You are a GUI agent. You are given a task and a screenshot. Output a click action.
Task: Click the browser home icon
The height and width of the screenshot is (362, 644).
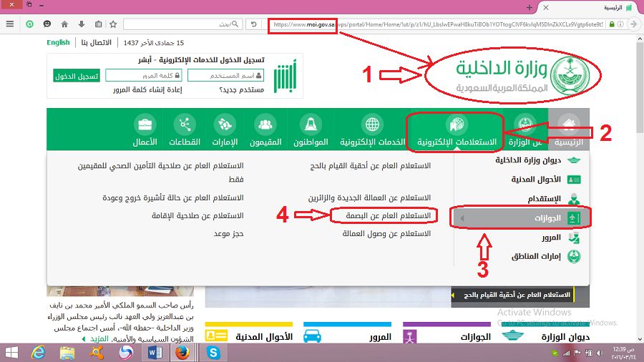(x=64, y=24)
